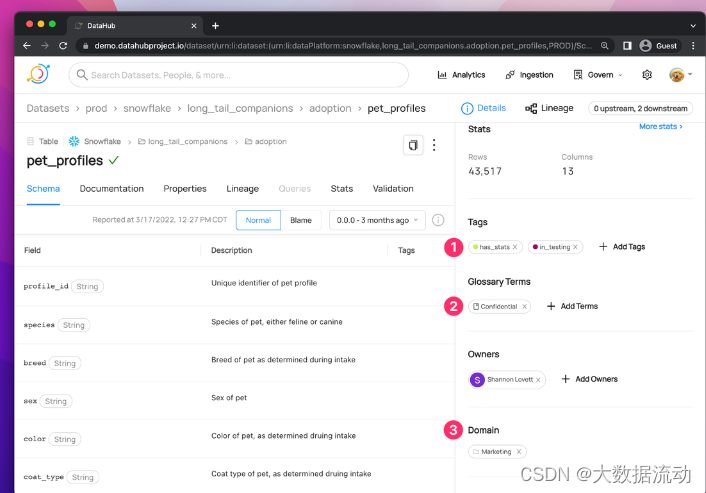
Task: Open the settings gear icon
Action: pos(647,75)
